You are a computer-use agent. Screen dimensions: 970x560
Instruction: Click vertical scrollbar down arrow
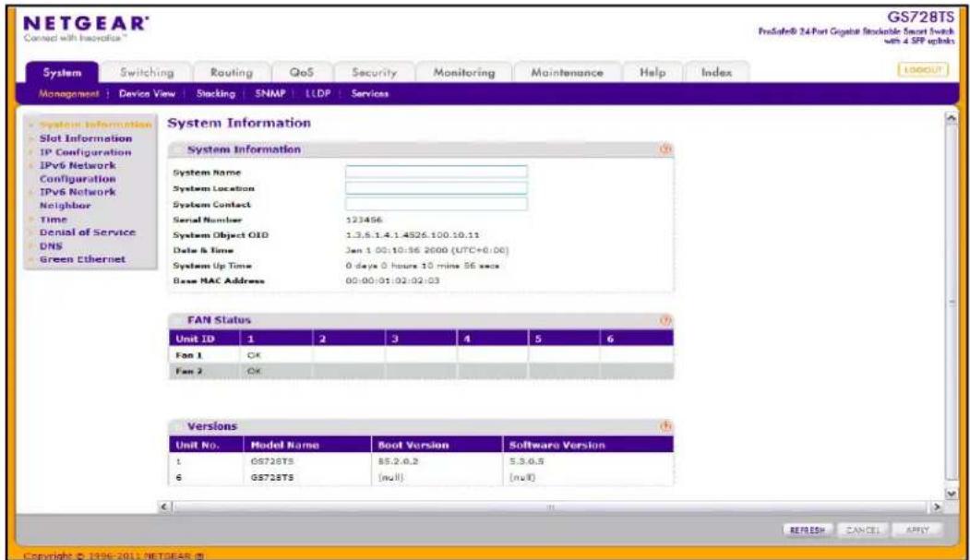pyautogui.click(x=952, y=494)
